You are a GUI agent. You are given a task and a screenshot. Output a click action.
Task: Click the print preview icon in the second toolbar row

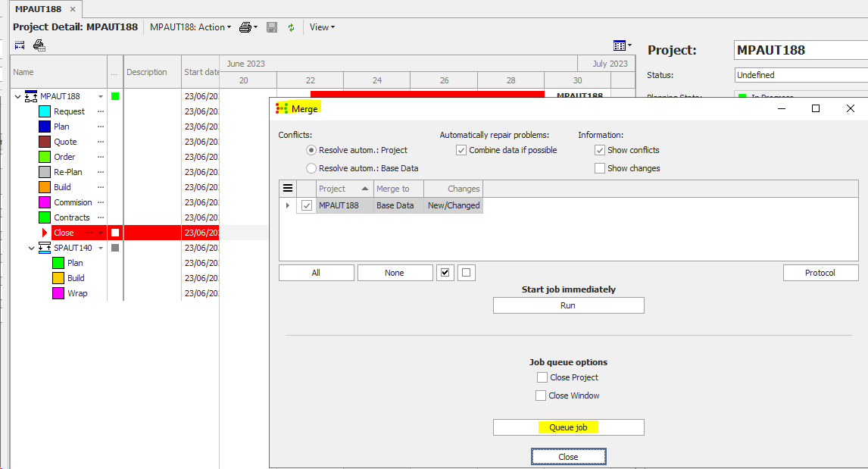coord(39,45)
